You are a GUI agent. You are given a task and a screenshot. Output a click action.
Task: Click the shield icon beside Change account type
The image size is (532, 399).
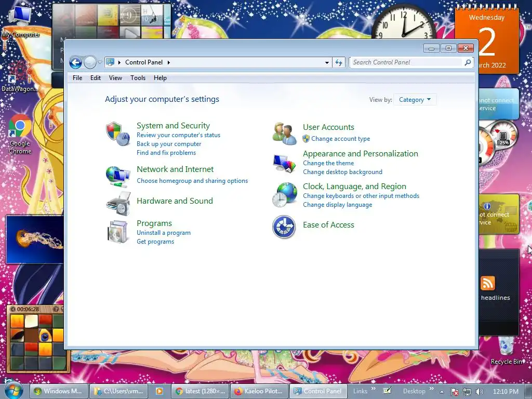[x=306, y=138]
